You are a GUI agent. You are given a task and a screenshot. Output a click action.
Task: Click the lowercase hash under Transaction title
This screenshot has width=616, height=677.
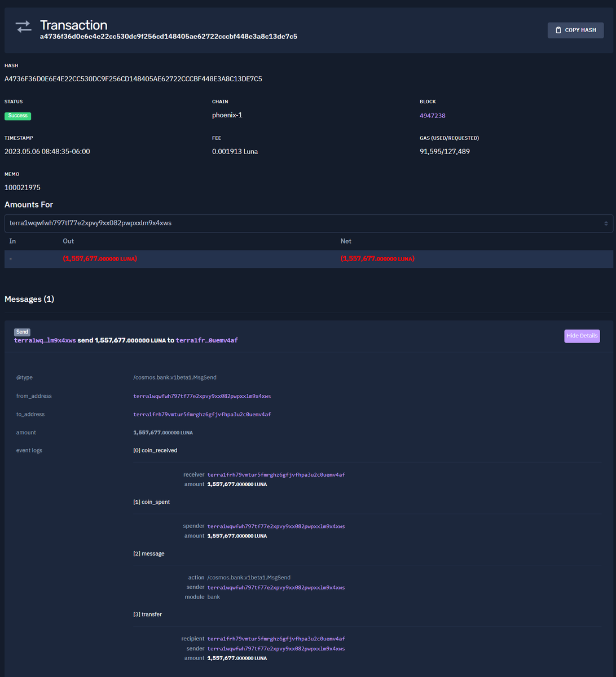[169, 37]
